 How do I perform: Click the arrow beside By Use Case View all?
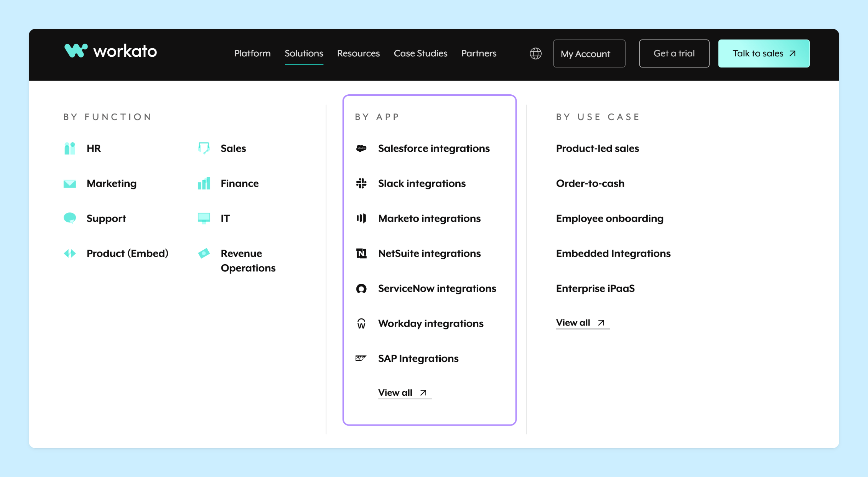(601, 323)
